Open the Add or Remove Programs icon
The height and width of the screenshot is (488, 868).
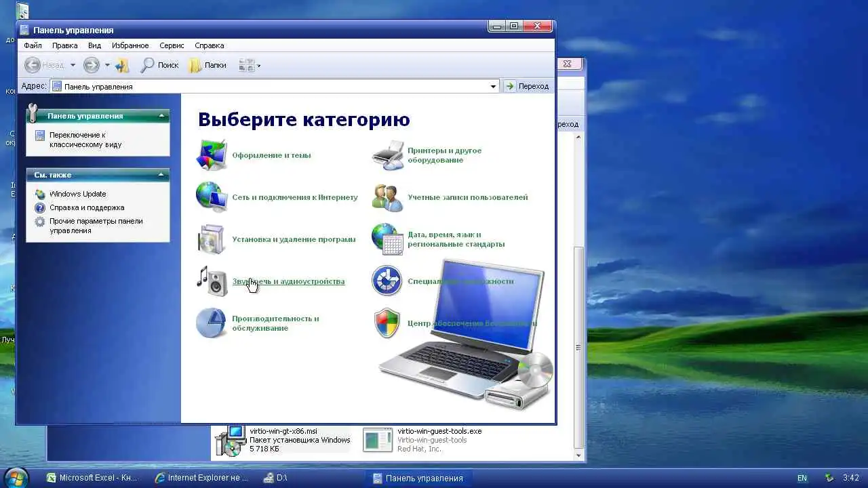pyautogui.click(x=211, y=239)
